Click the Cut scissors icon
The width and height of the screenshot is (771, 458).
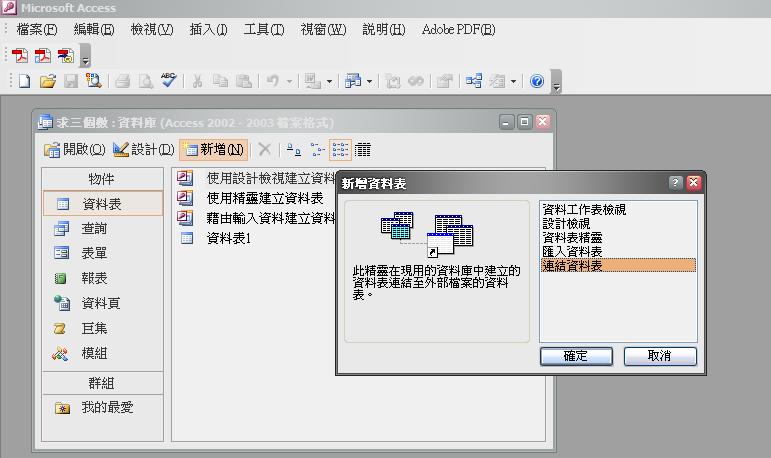[197, 81]
